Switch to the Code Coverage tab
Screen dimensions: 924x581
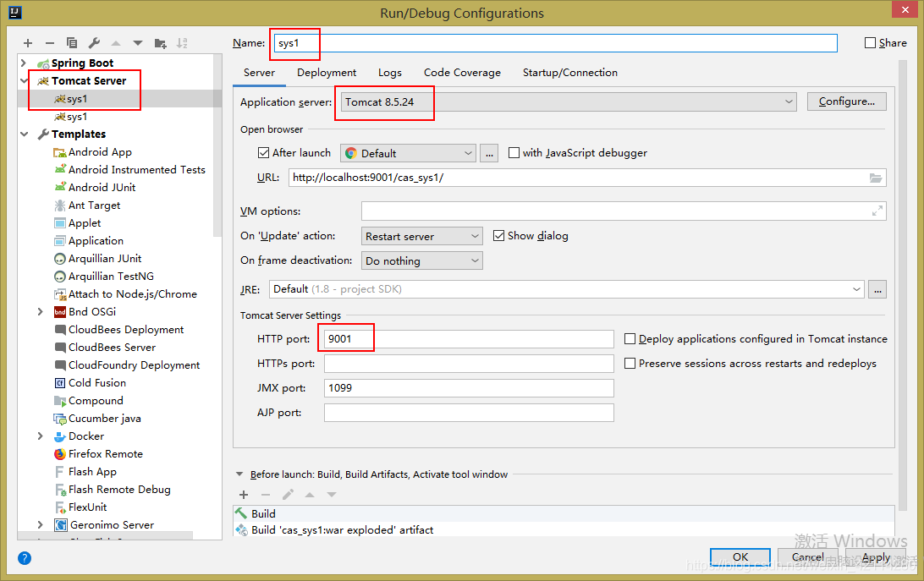click(462, 73)
